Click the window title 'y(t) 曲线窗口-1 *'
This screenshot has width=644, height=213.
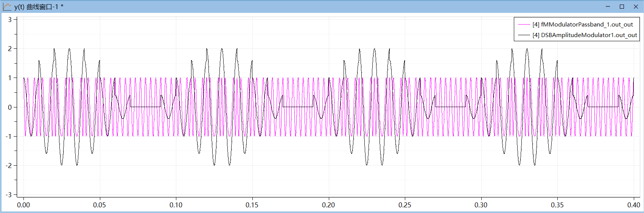[39, 7]
